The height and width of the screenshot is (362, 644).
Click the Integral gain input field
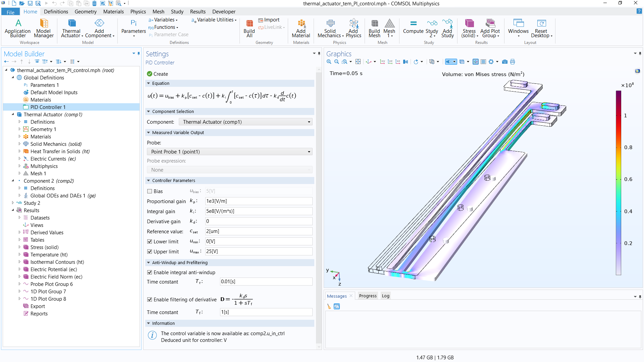[x=259, y=211]
